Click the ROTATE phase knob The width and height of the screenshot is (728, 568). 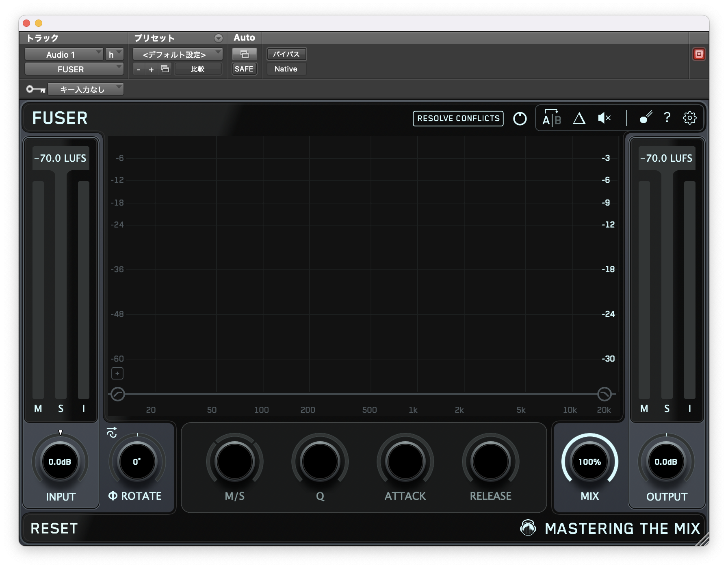point(137,462)
